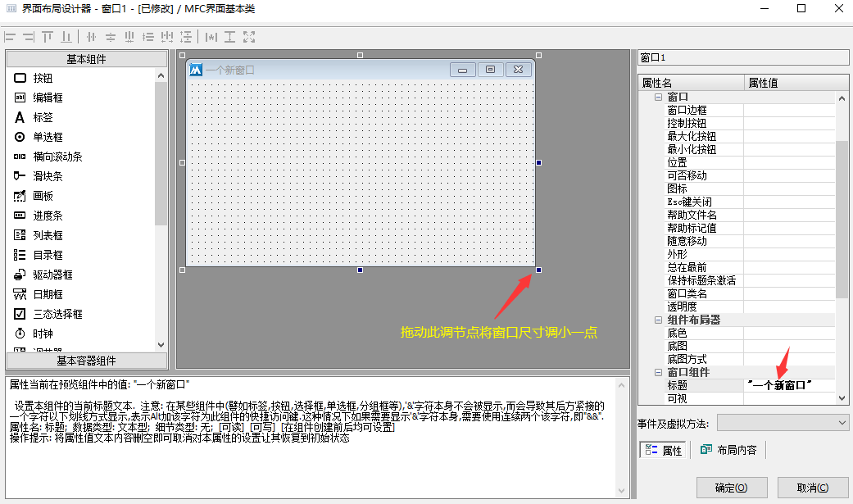Click the align left edges toolbar icon

pos(11,37)
